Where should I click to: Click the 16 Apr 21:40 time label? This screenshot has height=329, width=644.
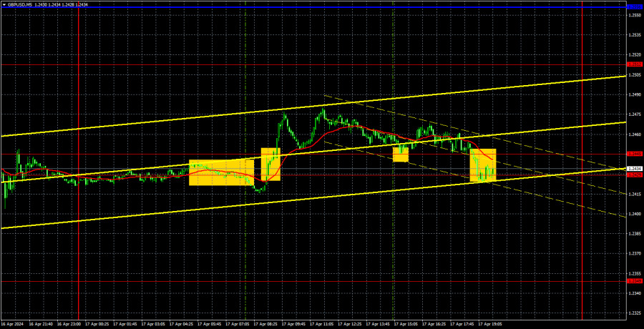pyautogui.click(x=41, y=324)
